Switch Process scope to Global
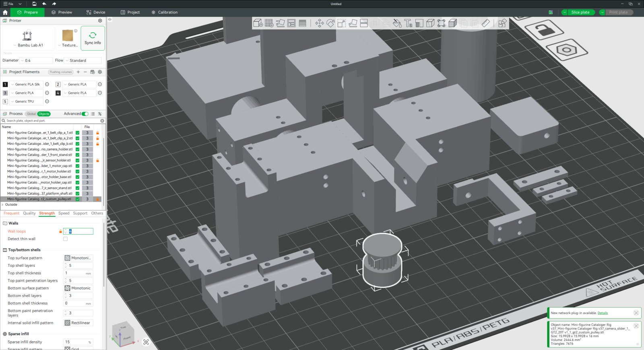644x350 pixels. [x=31, y=114]
